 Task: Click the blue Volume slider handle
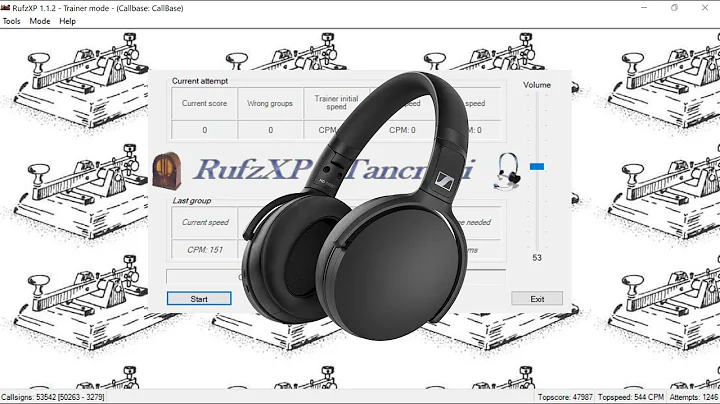pyautogui.click(x=537, y=166)
